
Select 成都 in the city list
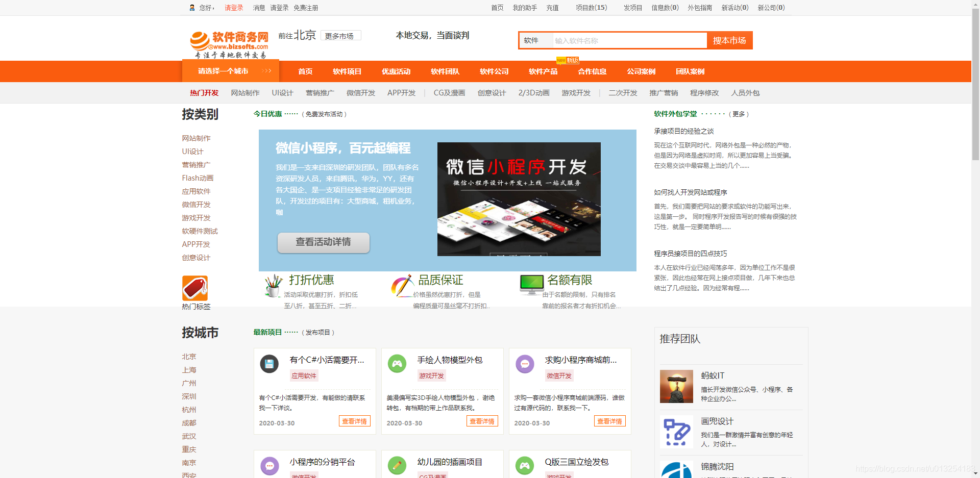(x=189, y=423)
